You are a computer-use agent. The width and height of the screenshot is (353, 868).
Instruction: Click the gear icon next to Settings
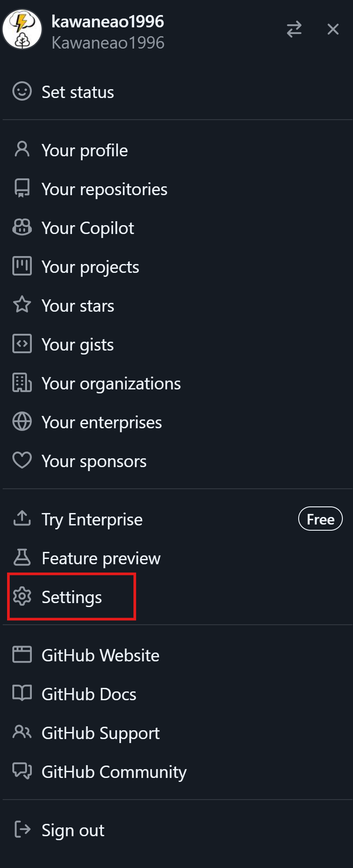click(22, 596)
